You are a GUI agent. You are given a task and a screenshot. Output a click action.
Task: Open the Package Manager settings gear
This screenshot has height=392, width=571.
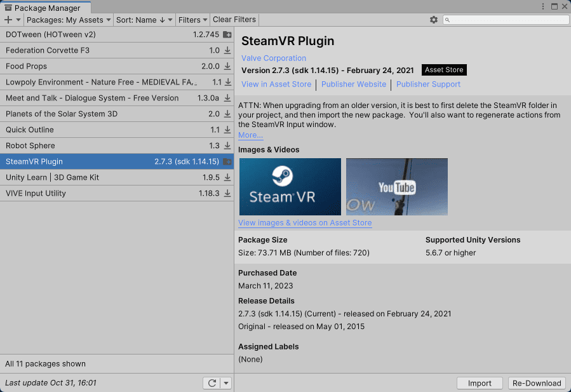434,20
